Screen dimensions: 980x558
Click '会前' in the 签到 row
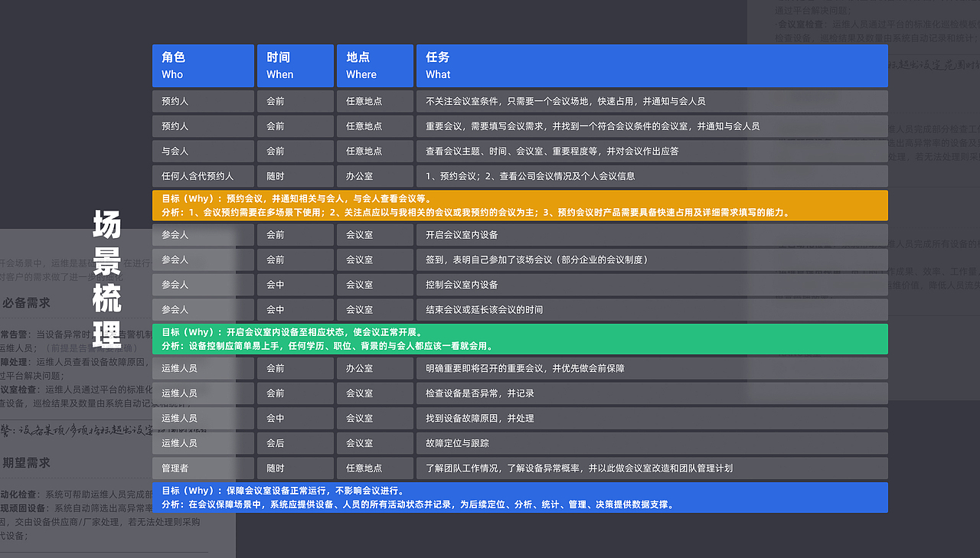(296, 259)
